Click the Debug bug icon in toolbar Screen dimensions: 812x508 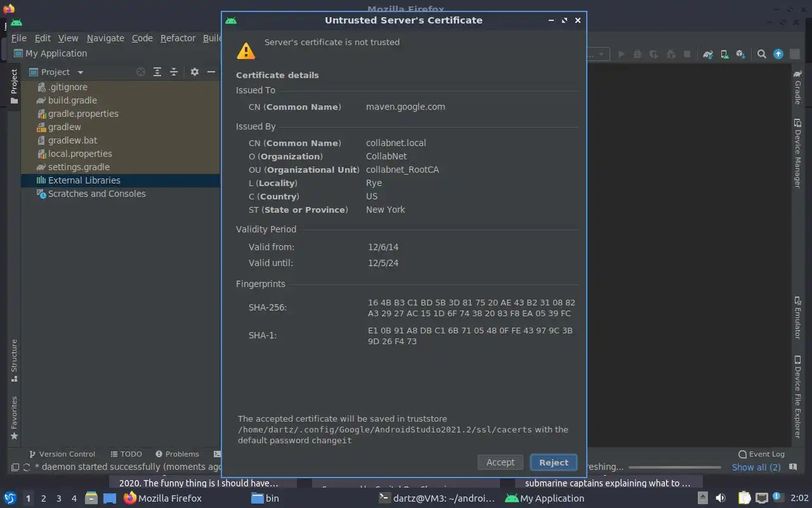638,55
